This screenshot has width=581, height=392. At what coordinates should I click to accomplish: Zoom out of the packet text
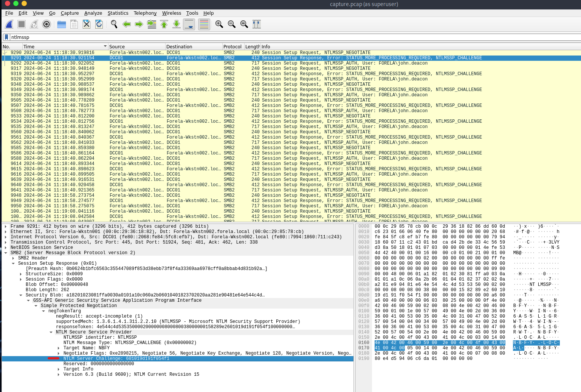tap(232, 24)
